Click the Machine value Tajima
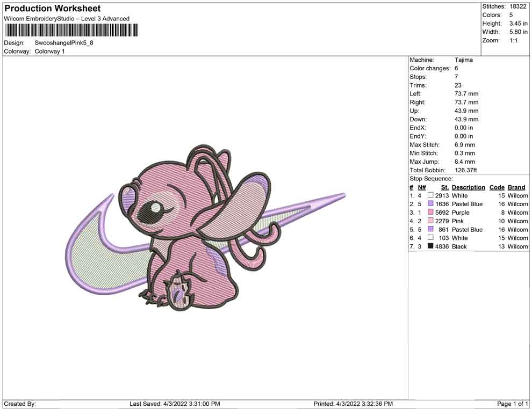Viewport: 532px width, 409px height. (463, 60)
